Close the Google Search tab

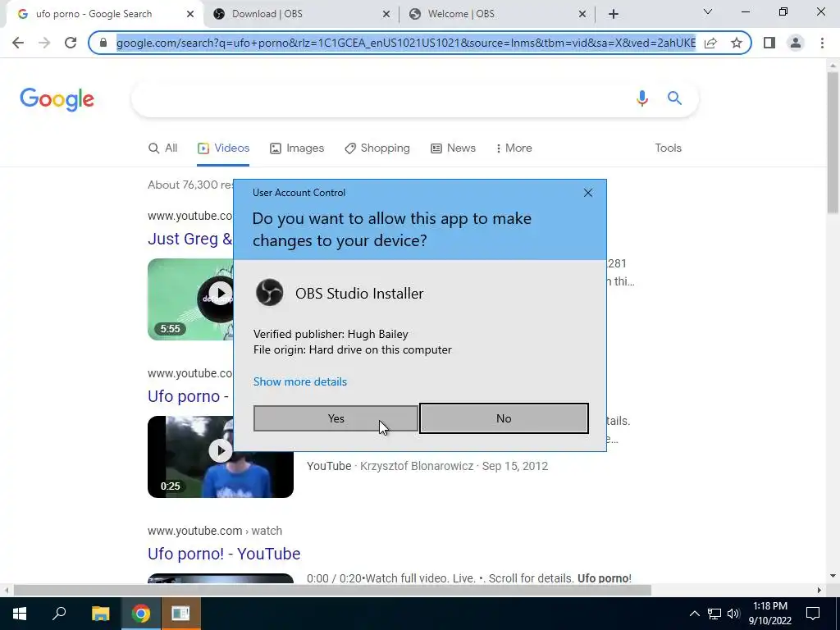click(190, 15)
